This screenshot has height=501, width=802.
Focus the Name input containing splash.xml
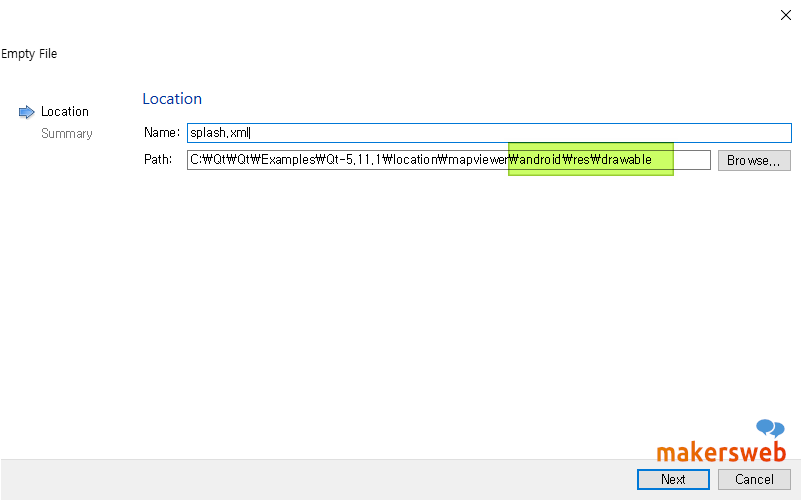click(220, 133)
